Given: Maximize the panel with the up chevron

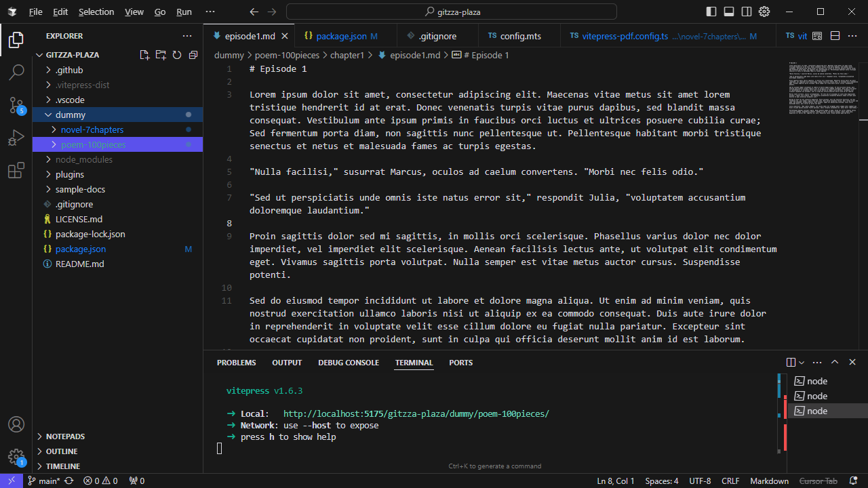Looking at the screenshot, I should [835, 363].
